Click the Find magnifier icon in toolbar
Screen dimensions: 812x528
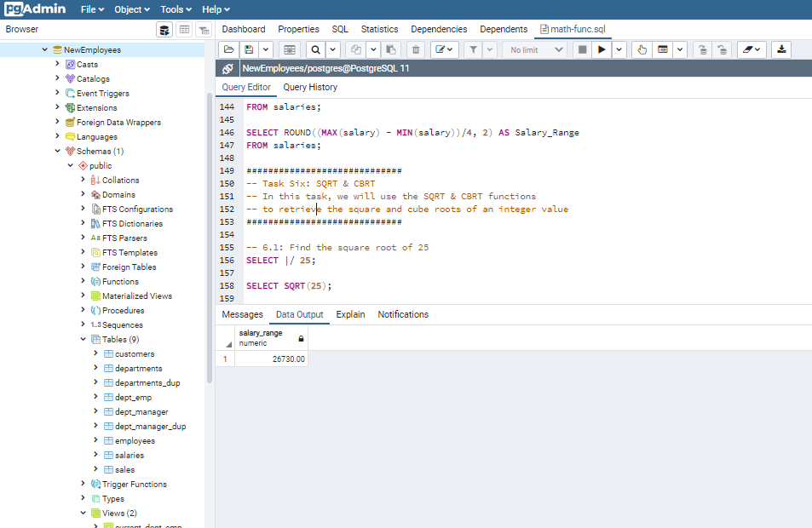315,50
